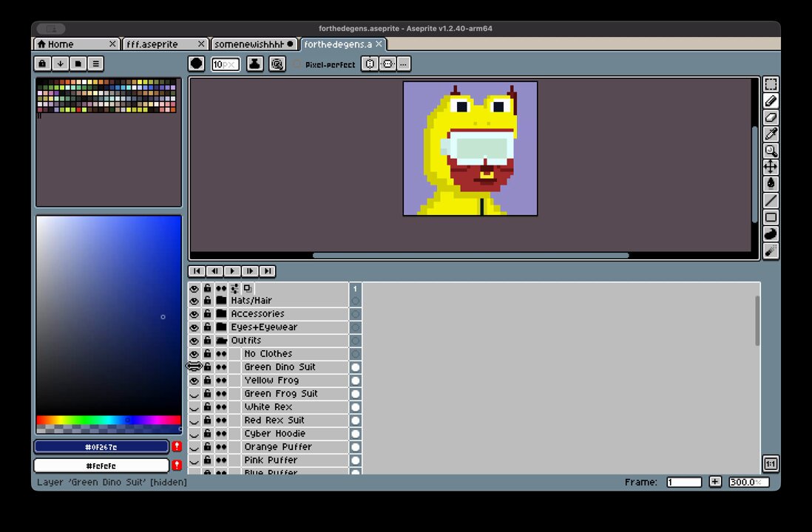Select the Pencil tool
812x532 pixels.
pos(771,101)
